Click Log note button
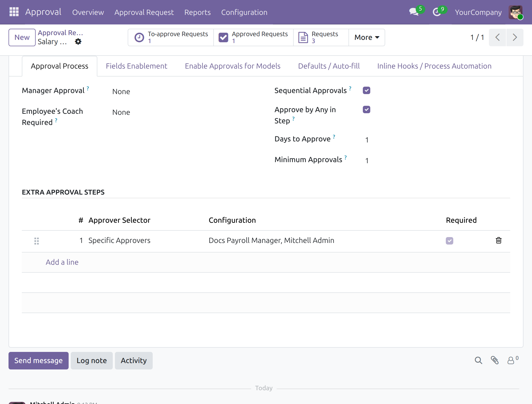 tap(92, 360)
